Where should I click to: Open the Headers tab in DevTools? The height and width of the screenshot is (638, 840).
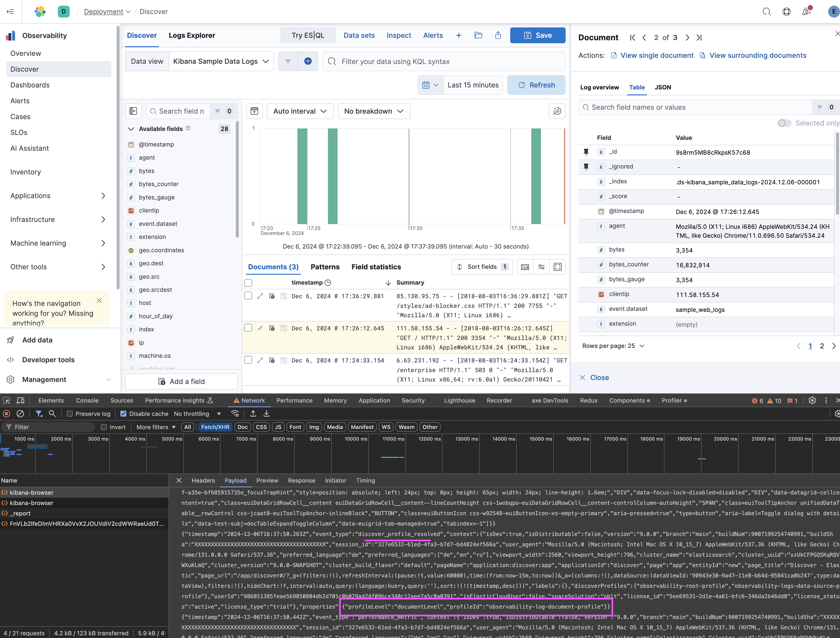point(203,480)
